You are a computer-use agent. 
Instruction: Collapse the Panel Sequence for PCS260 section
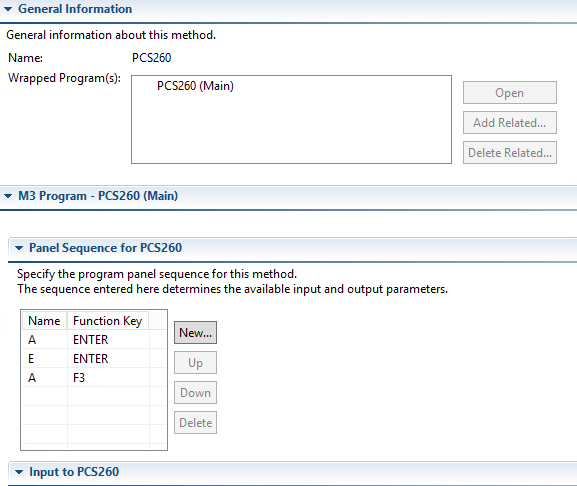[19, 248]
